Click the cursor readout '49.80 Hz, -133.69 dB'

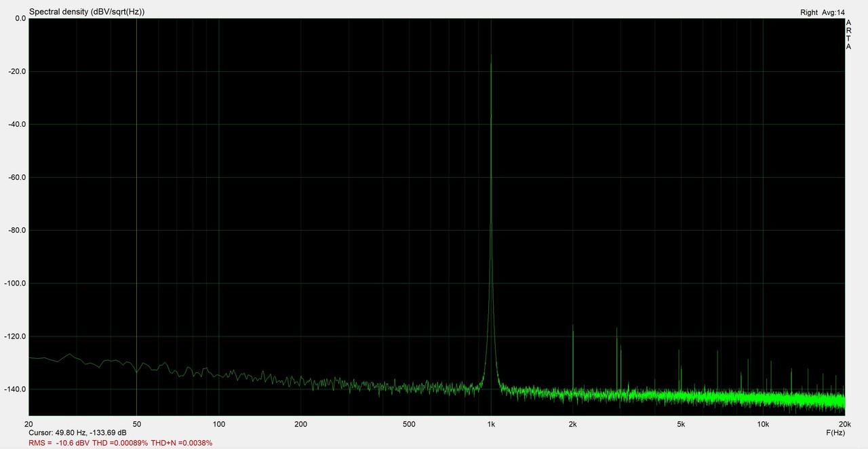[x=90, y=433]
